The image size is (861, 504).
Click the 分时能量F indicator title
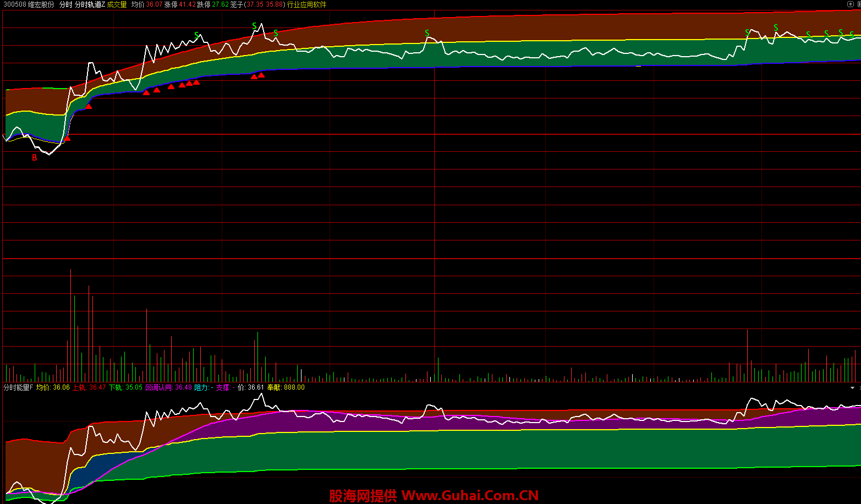[x=18, y=387]
